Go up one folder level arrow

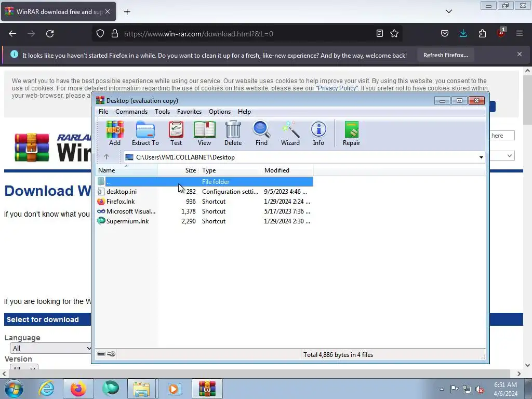coord(106,157)
